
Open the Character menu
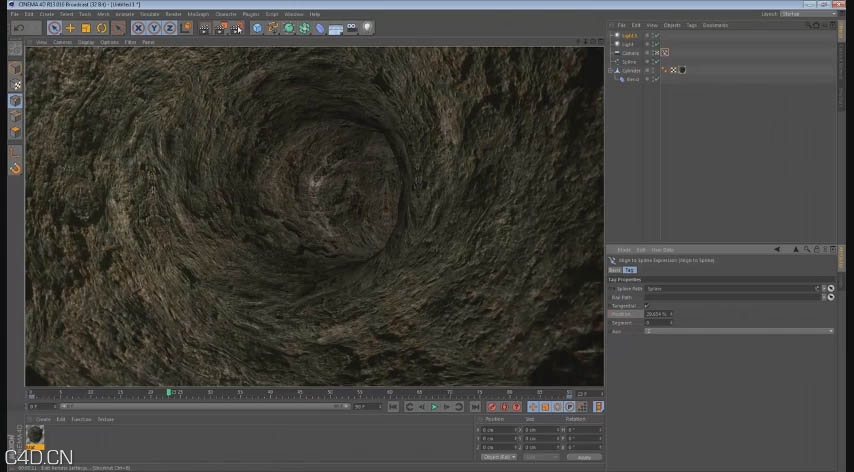(225, 14)
